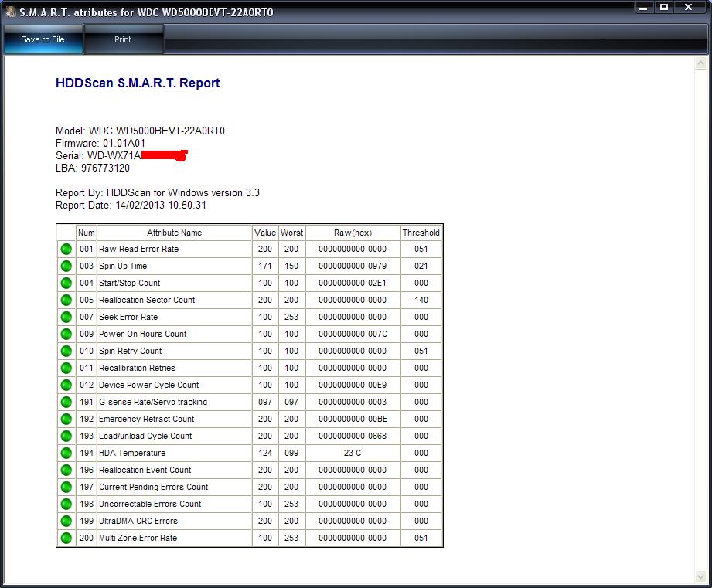
Task: Click the Raw(hex) column header
Action: (353, 233)
